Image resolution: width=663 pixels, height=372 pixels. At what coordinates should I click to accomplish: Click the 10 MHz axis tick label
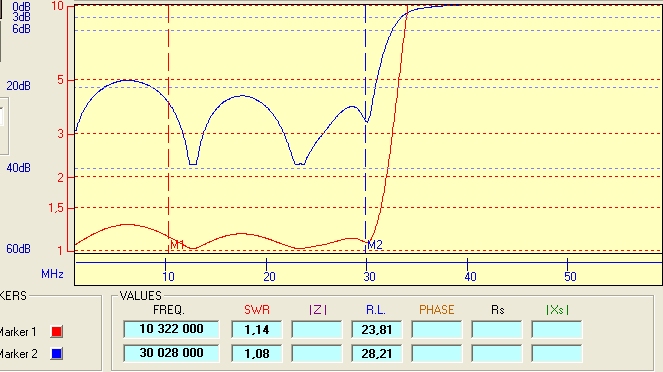[x=168, y=277]
